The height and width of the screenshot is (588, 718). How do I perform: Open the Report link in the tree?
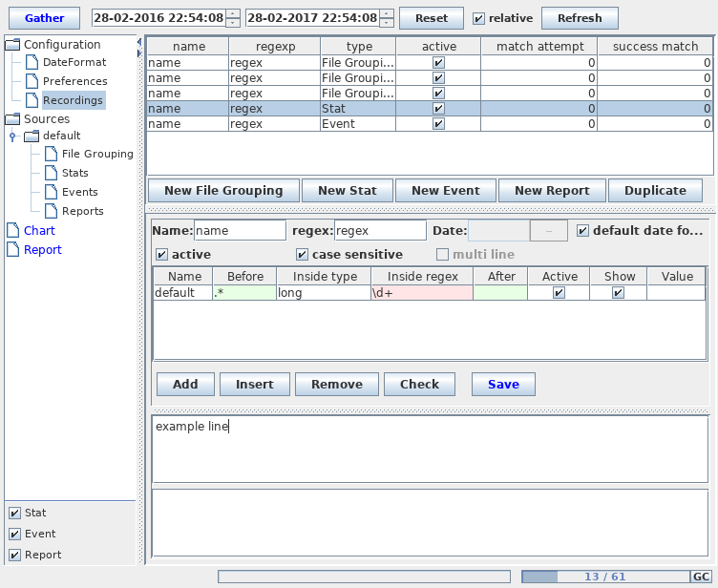tap(43, 249)
